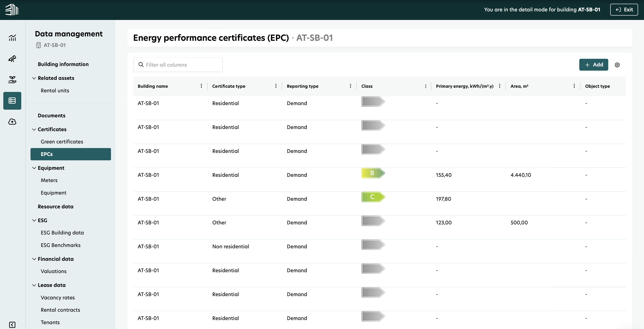
Task: Collapse the ESG section
Action: [34, 220]
